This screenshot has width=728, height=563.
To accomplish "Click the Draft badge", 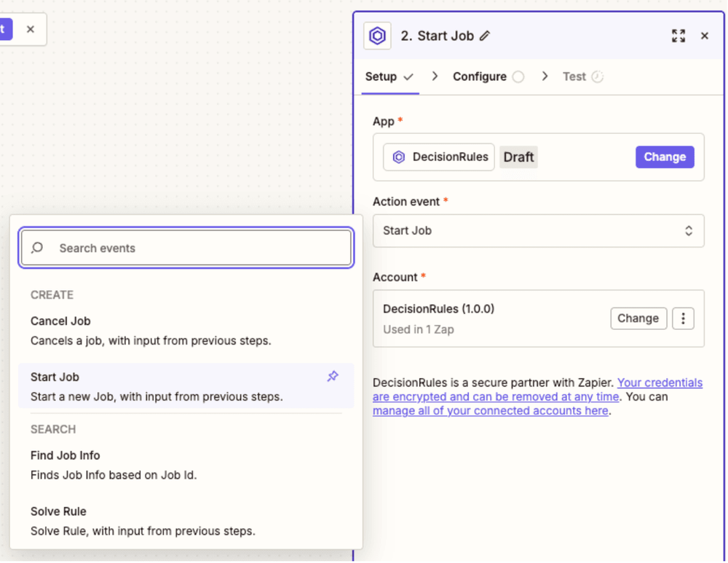I will coord(518,157).
